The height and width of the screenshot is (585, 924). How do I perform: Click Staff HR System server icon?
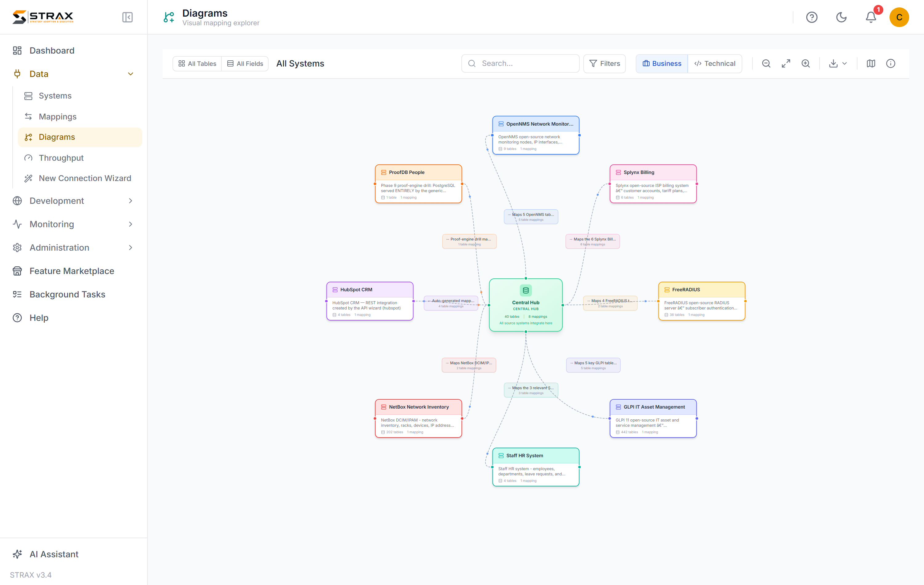(x=501, y=456)
